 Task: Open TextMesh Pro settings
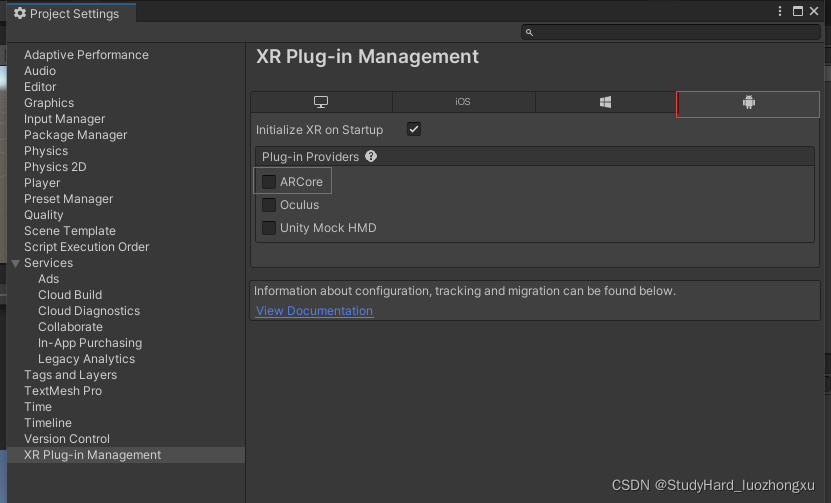tap(63, 391)
